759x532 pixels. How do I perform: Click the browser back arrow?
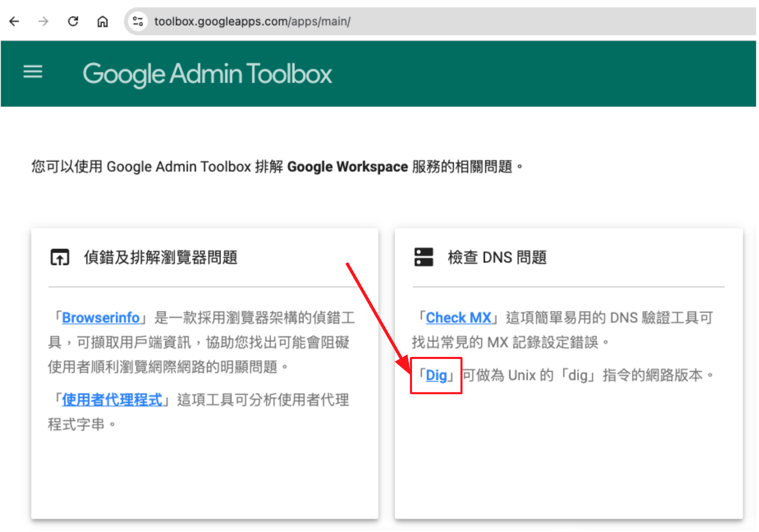[14, 21]
